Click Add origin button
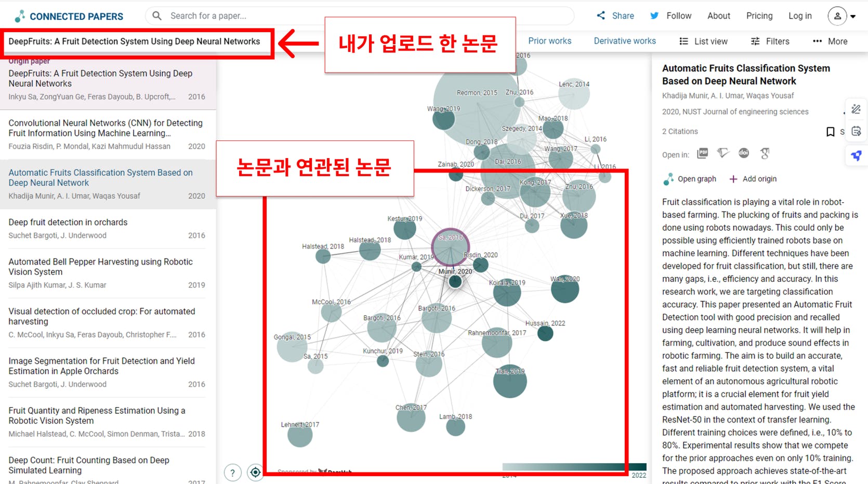868x484 pixels. click(x=753, y=179)
